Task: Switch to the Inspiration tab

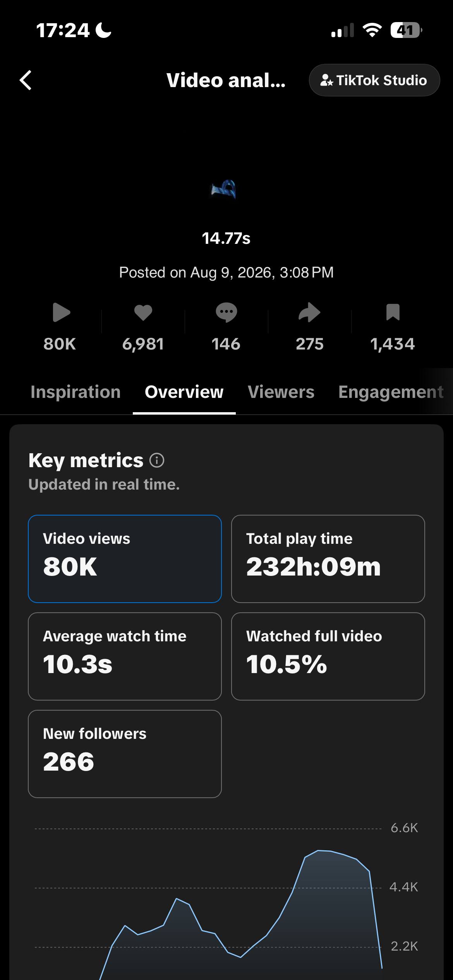Action: 75,392
